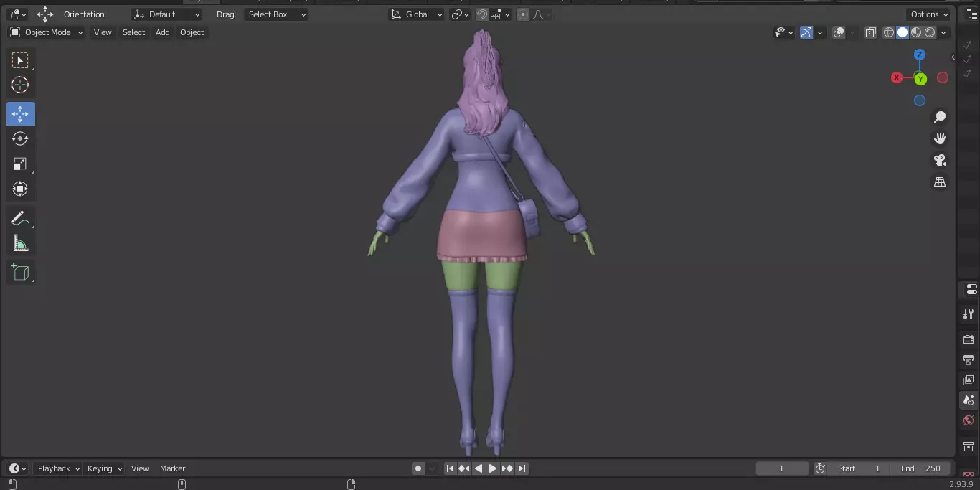980x490 pixels.
Task: Open the 3D viewport editor type dropdown
Action: [17, 14]
